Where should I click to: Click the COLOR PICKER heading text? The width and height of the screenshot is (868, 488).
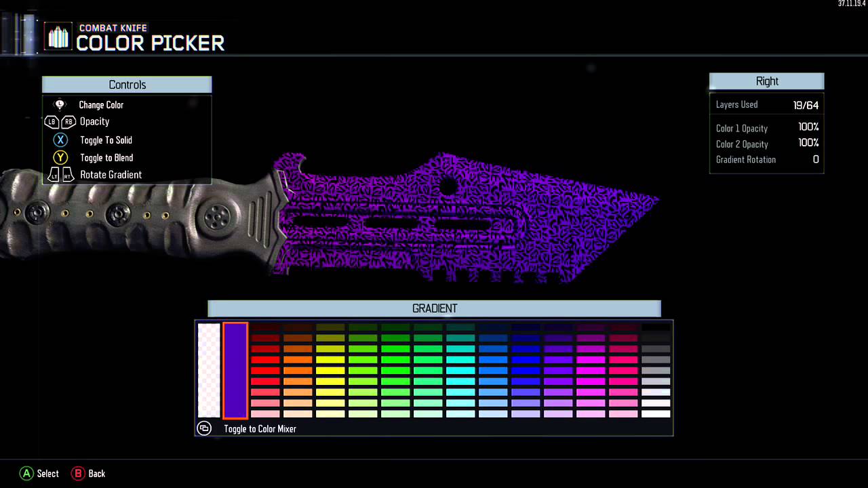click(150, 43)
